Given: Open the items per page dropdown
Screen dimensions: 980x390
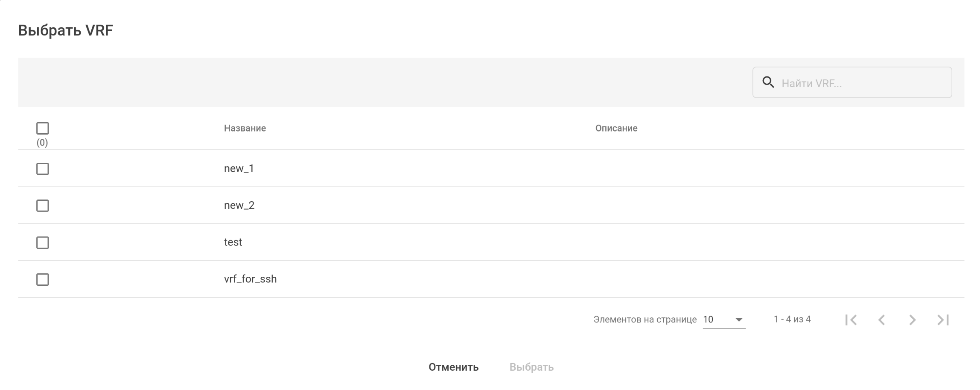Looking at the screenshot, I should (723, 320).
